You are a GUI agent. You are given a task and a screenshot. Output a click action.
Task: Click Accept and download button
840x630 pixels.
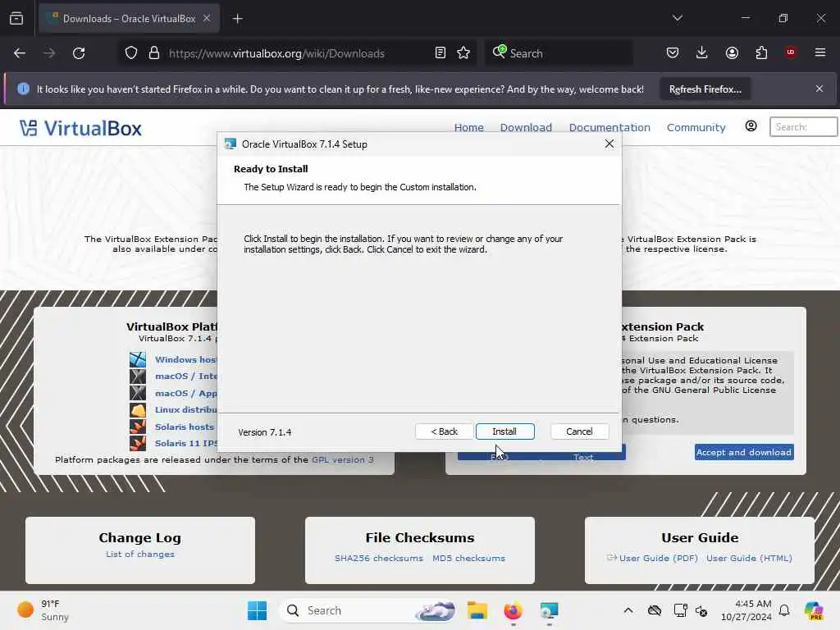pyautogui.click(x=744, y=452)
